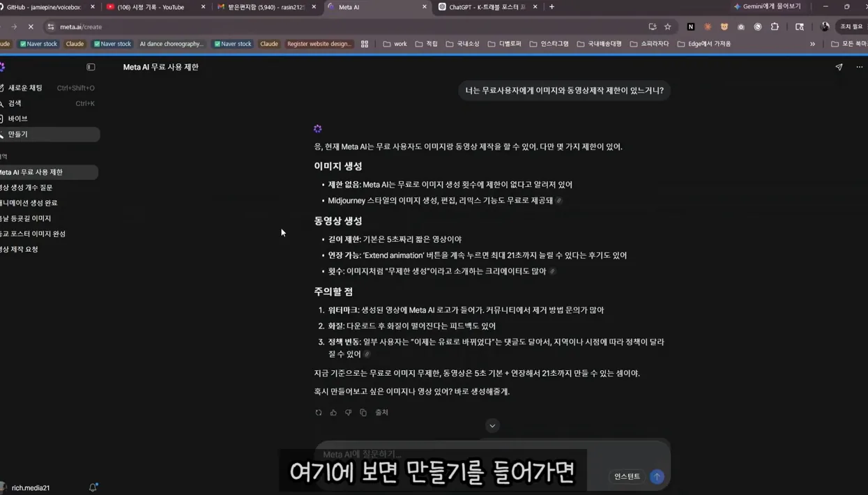Image resolution: width=868 pixels, height=495 pixels.
Task: Open the 영상 제작 요청 chat
Action: click(x=49, y=249)
